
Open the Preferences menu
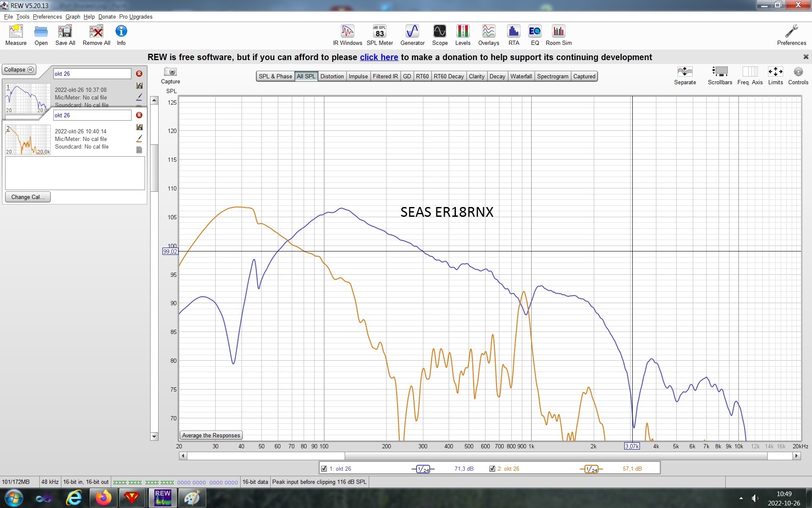pyautogui.click(x=47, y=17)
